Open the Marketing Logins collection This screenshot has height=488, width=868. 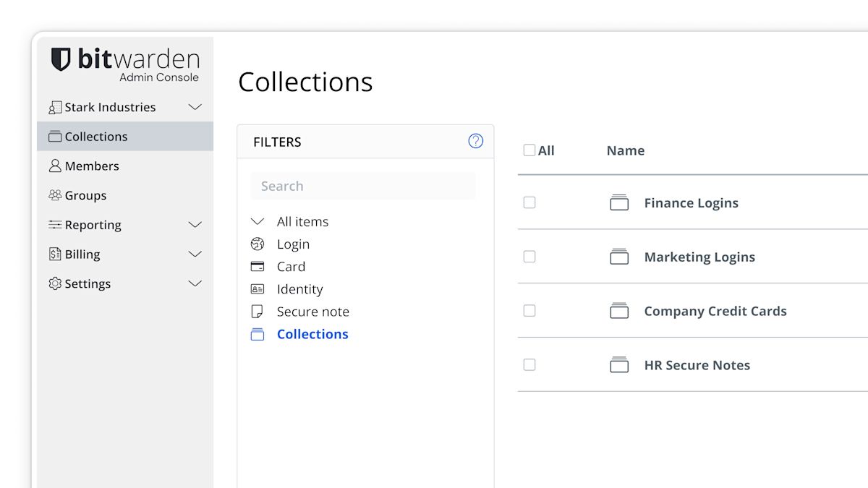(699, 257)
